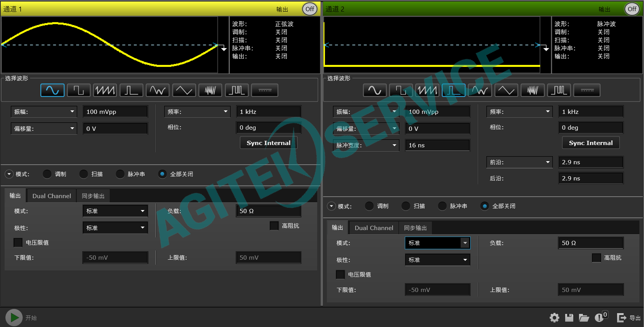Open 前沿 dropdown in Channel 2
The height and width of the screenshot is (327, 644).
click(x=519, y=162)
